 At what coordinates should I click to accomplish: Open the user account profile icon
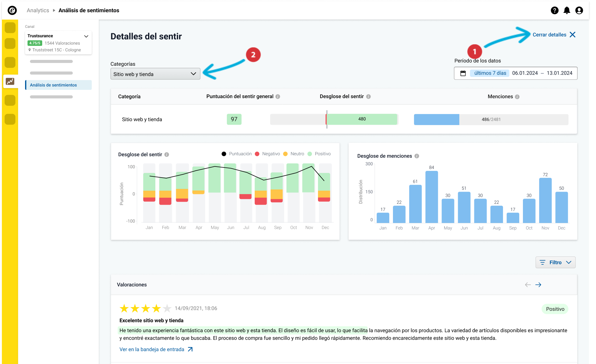tap(579, 10)
